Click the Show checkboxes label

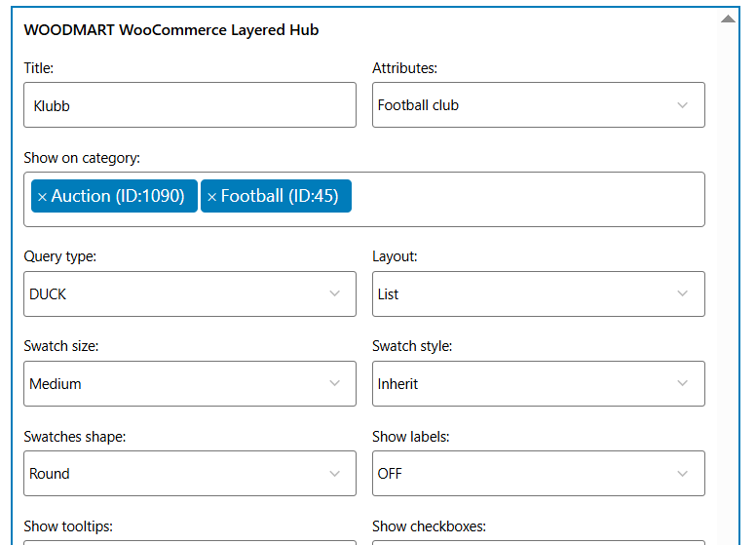(429, 526)
